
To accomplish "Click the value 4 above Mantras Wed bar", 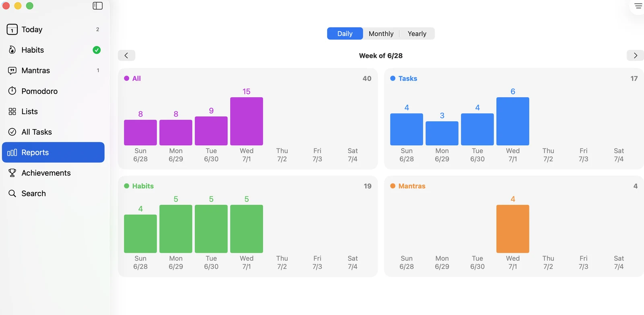I will [x=513, y=199].
